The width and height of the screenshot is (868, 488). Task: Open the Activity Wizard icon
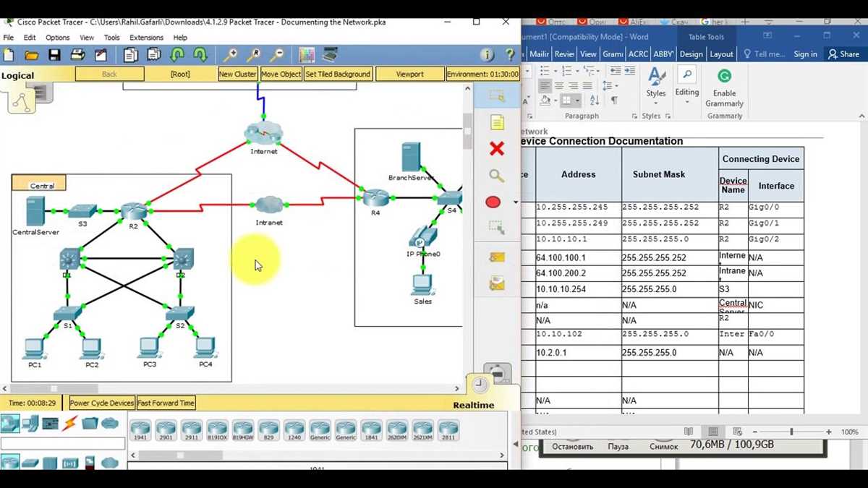point(101,55)
